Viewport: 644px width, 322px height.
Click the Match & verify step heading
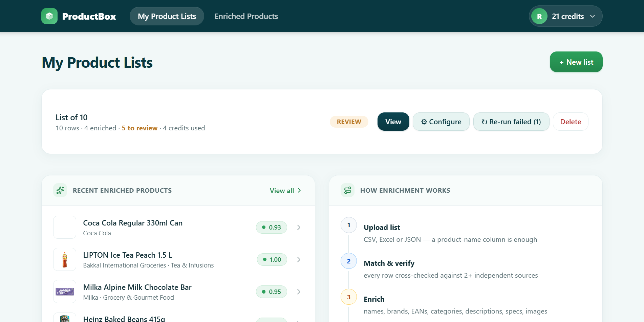click(x=389, y=263)
